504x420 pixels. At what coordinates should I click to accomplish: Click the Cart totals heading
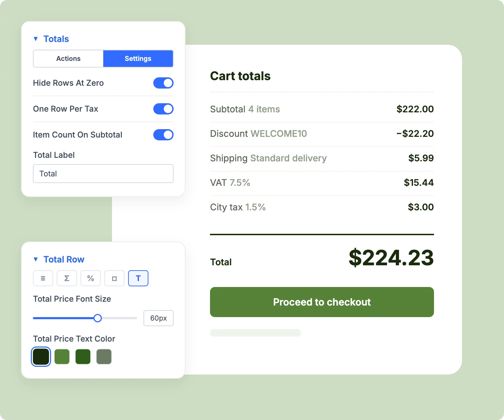pyautogui.click(x=240, y=76)
